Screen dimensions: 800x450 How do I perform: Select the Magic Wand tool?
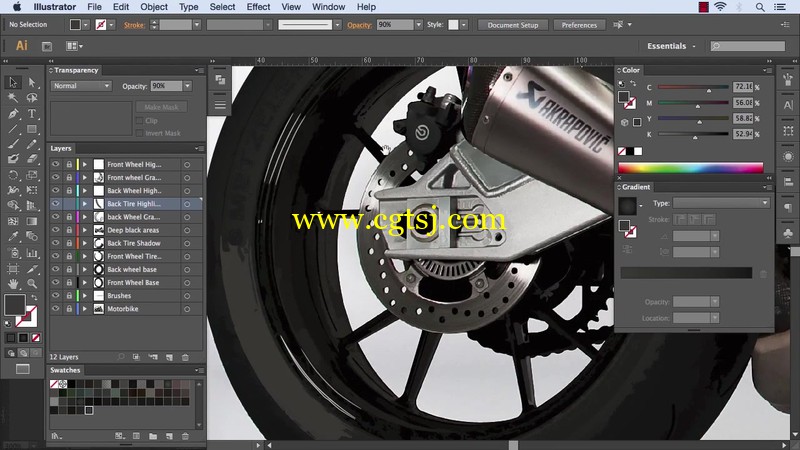tap(13, 97)
